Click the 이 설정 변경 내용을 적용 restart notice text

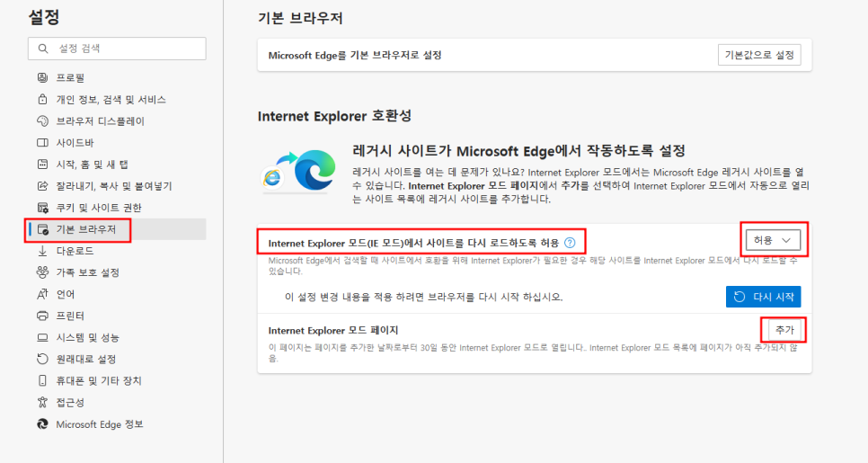(423, 297)
